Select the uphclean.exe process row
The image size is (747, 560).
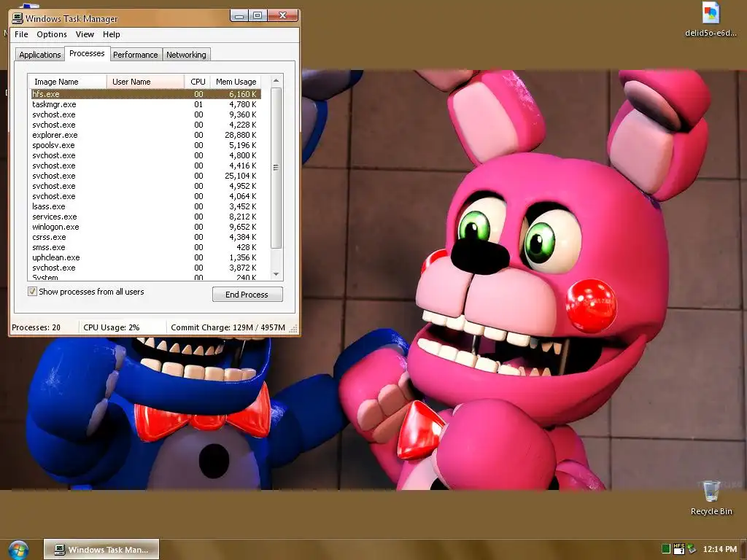[x=146, y=257]
